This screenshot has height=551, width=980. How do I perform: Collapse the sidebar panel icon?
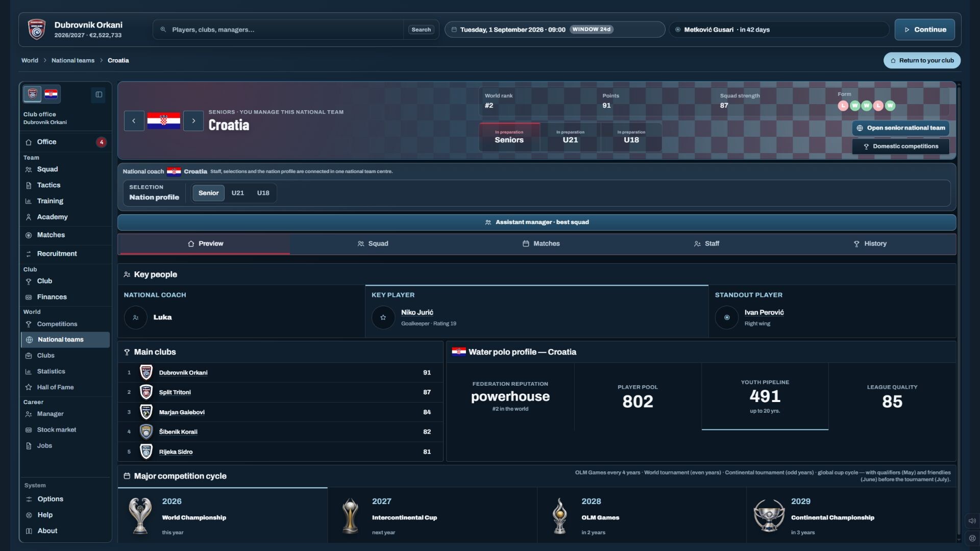pyautogui.click(x=99, y=94)
